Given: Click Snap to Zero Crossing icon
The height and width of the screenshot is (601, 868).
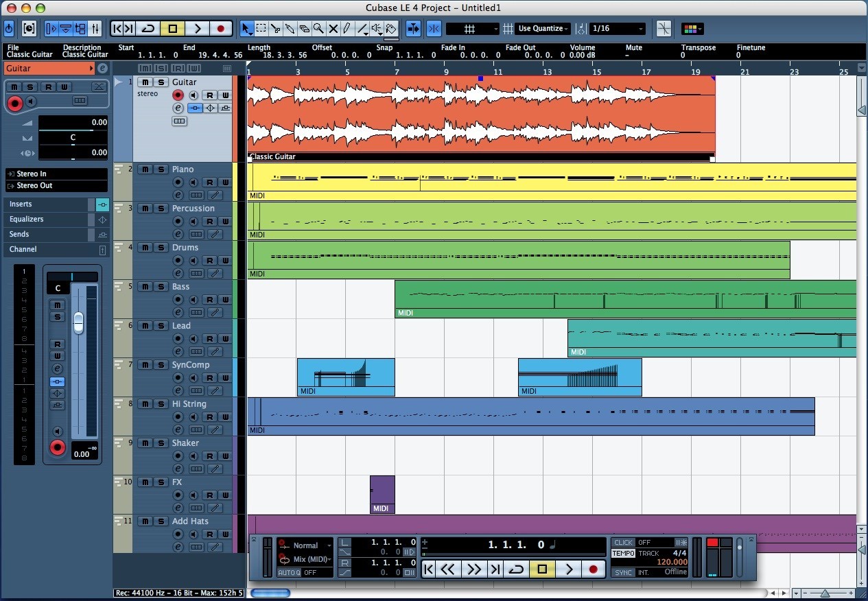Looking at the screenshot, I should click(x=664, y=29).
